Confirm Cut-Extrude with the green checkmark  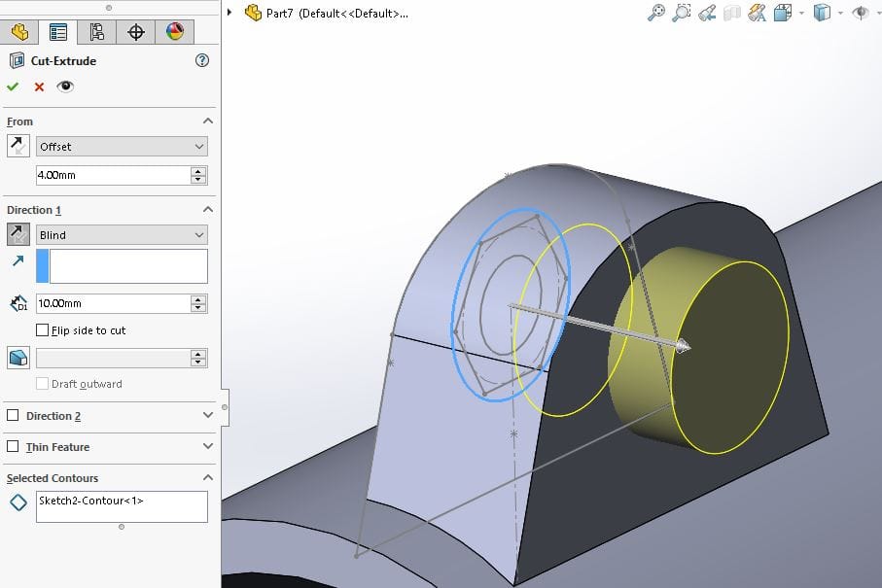(13, 86)
